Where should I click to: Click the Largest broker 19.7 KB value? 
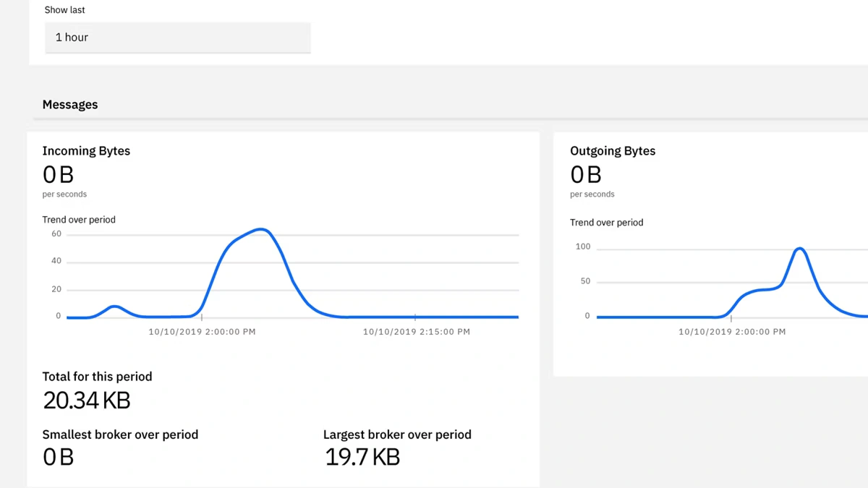coord(362,457)
